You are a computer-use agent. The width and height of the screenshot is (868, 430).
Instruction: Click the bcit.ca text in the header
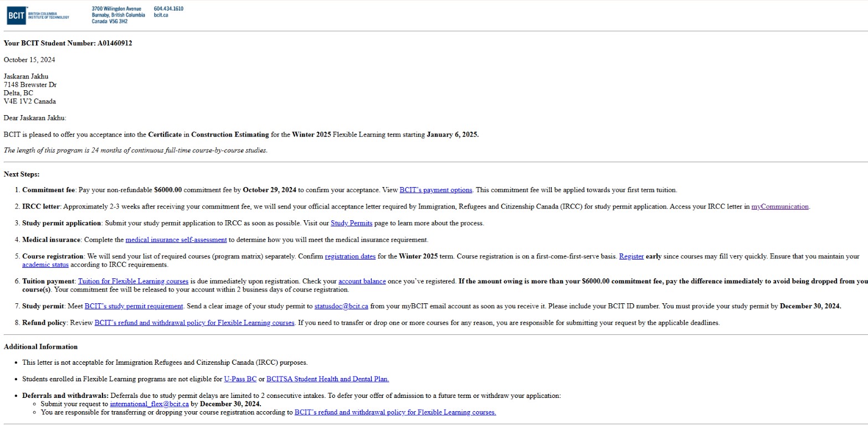[x=161, y=15]
